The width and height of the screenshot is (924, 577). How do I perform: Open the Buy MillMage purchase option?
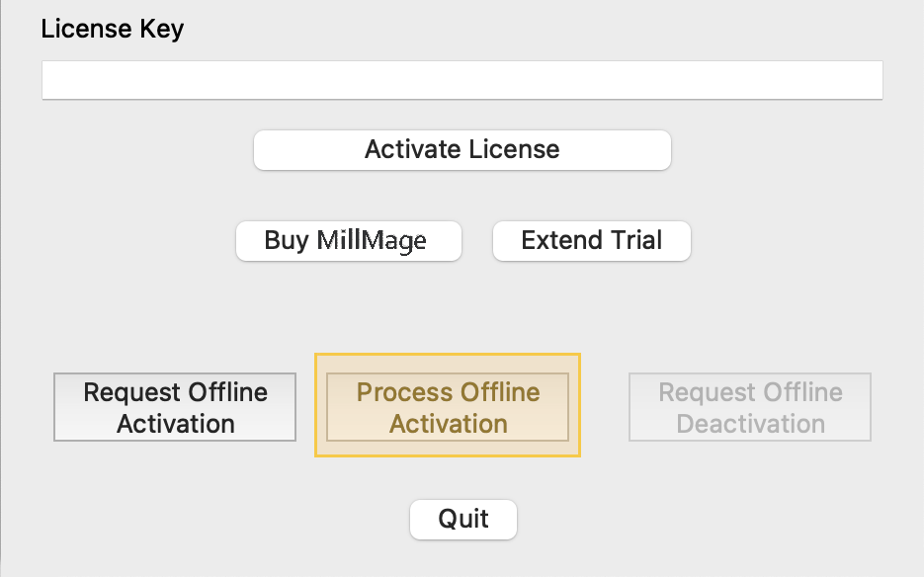(348, 241)
